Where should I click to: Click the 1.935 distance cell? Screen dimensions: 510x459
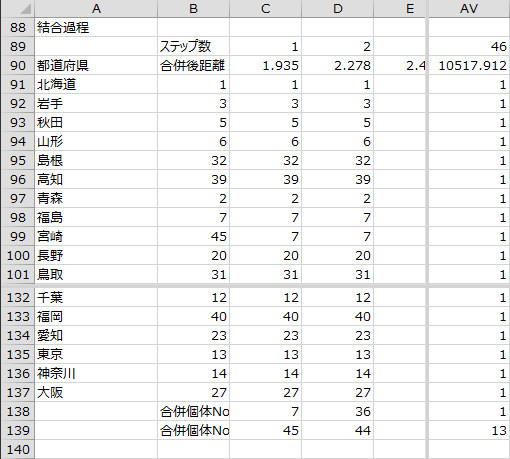pos(265,65)
